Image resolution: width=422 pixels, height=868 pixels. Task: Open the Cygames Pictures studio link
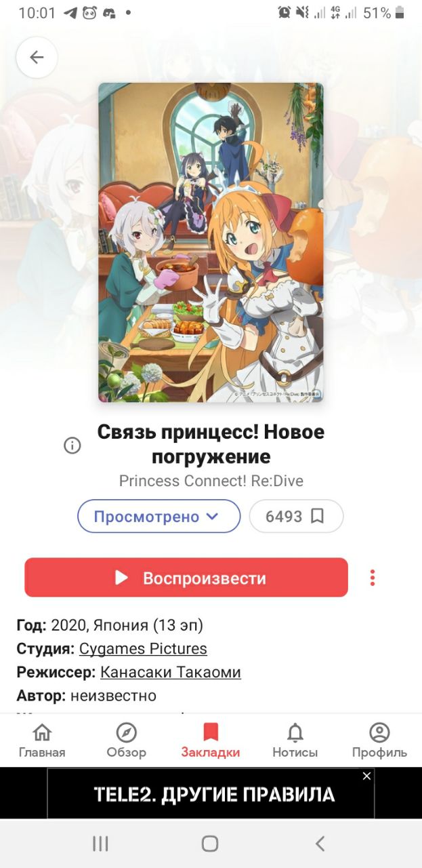tap(143, 649)
